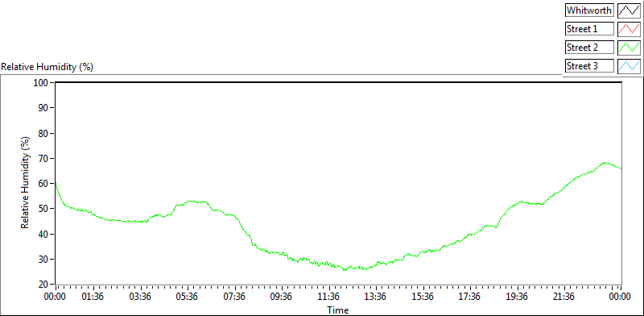Click the 15:36 time axis label
Screen dimensions: 644x316
tap(423, 297)
